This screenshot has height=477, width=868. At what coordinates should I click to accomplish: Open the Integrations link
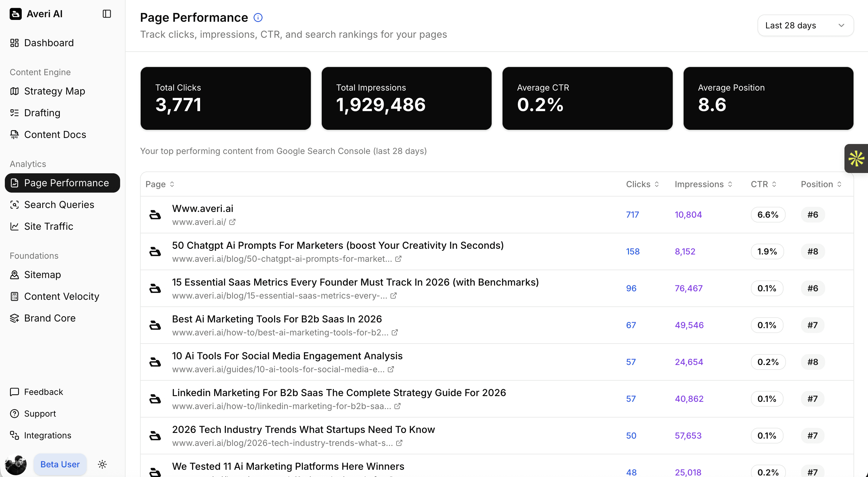point(47,435)
